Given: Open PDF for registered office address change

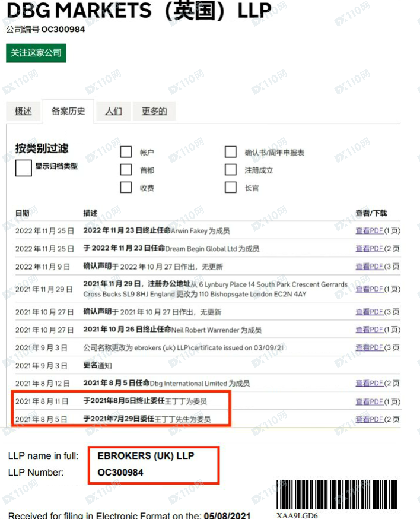Looking at the screenshot, I should (x=369, y=289).
